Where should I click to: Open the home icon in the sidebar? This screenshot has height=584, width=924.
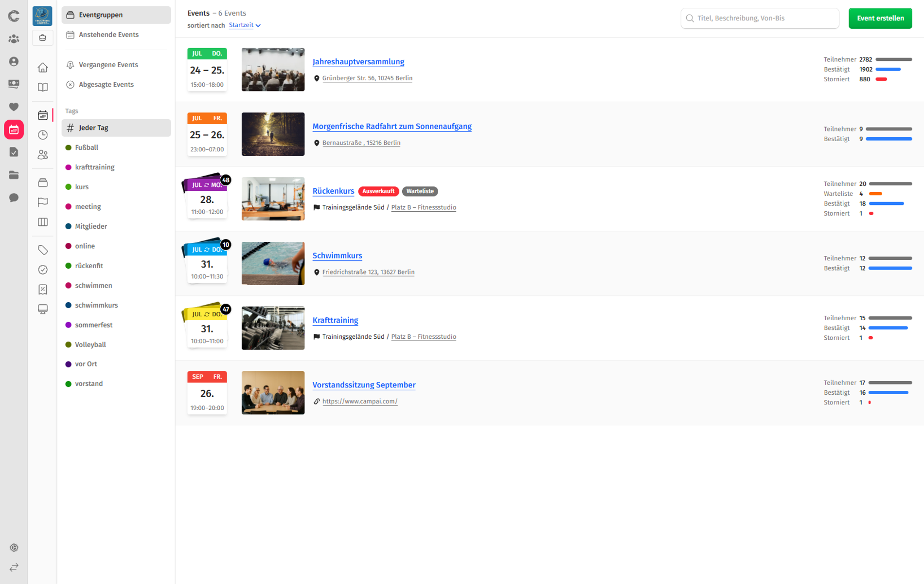(43, 67)
